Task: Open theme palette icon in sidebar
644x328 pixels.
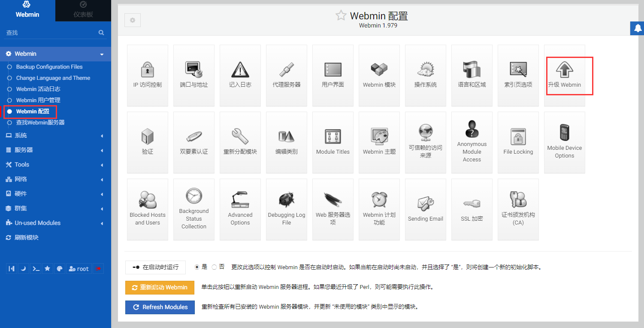Action: click(x=60, y=269)
